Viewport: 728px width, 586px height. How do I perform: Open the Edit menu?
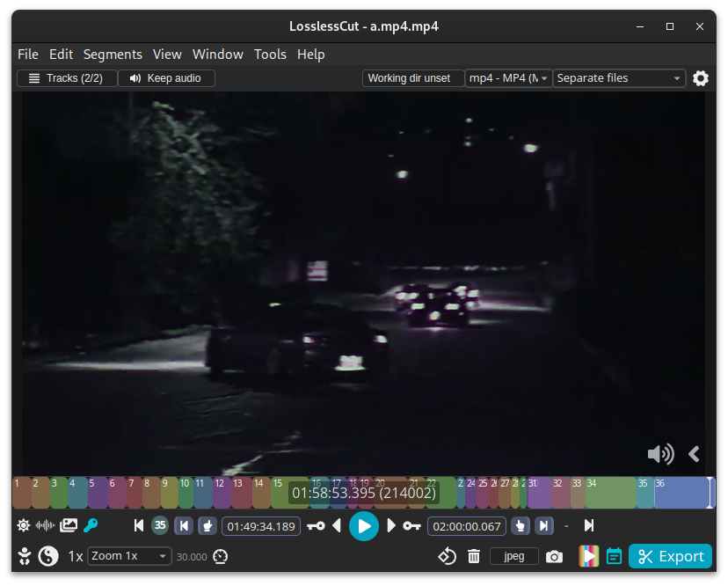coord(61,55)
